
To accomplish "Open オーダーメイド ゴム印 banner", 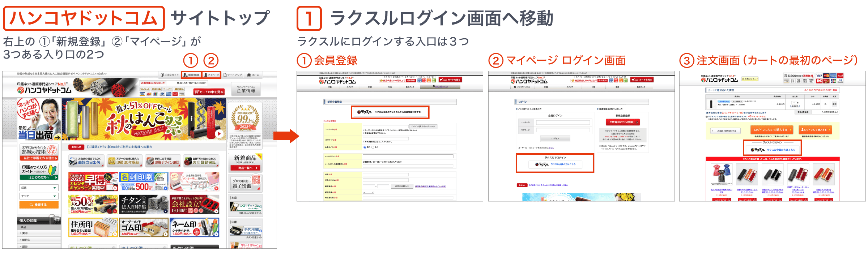I will click(x=144, y=227).
